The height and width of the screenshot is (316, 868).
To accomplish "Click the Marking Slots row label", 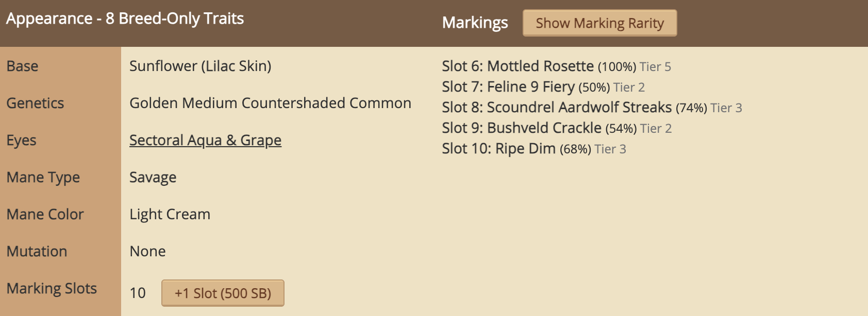I will click(52, 289).
